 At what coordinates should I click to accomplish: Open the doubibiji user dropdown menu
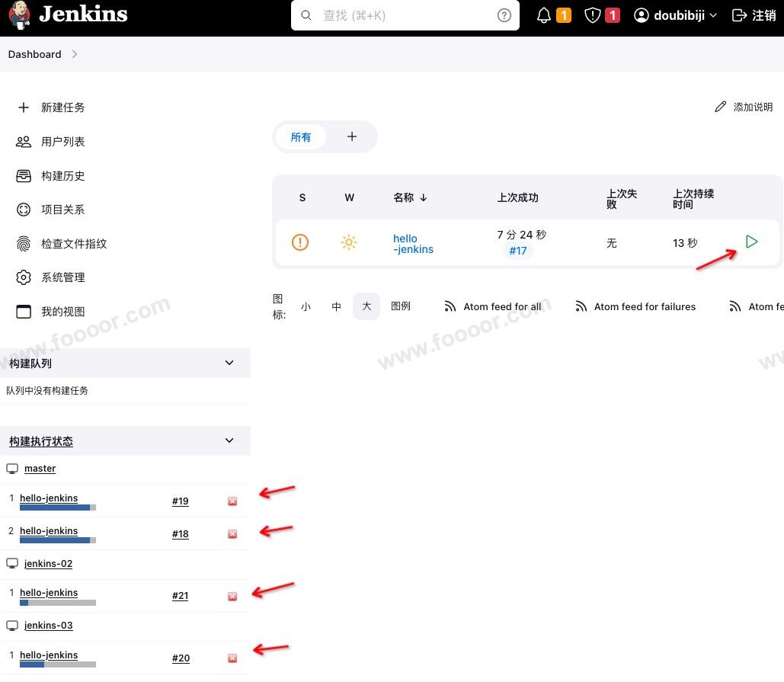point(676,15)
